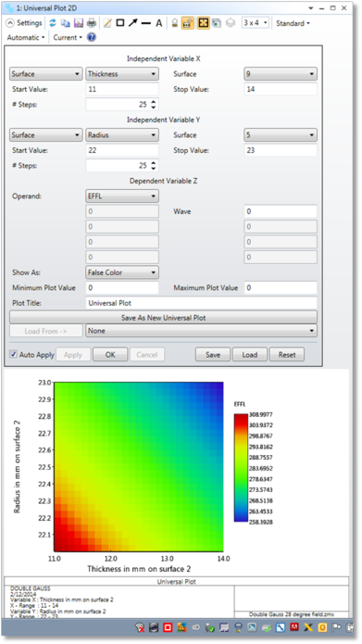Screen dimensions: 362x644
Task: Open the Automatic menu
Action: coord(26,37)
